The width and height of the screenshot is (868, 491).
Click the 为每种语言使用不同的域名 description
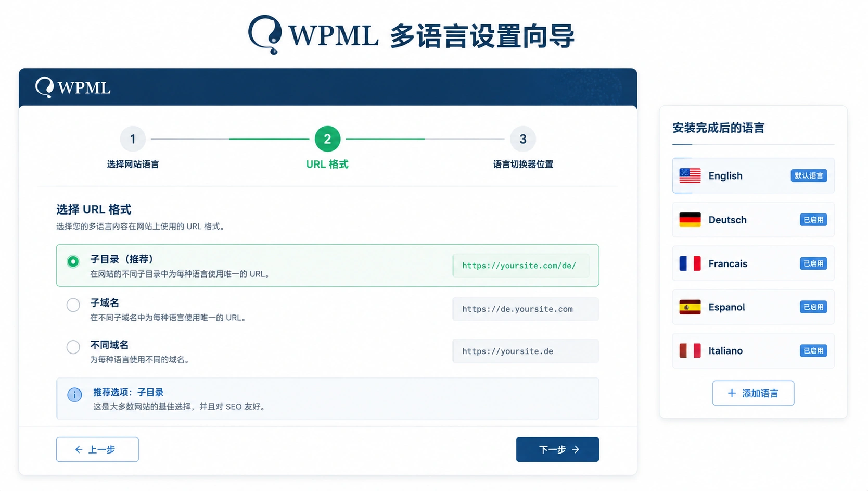point(141,360)
